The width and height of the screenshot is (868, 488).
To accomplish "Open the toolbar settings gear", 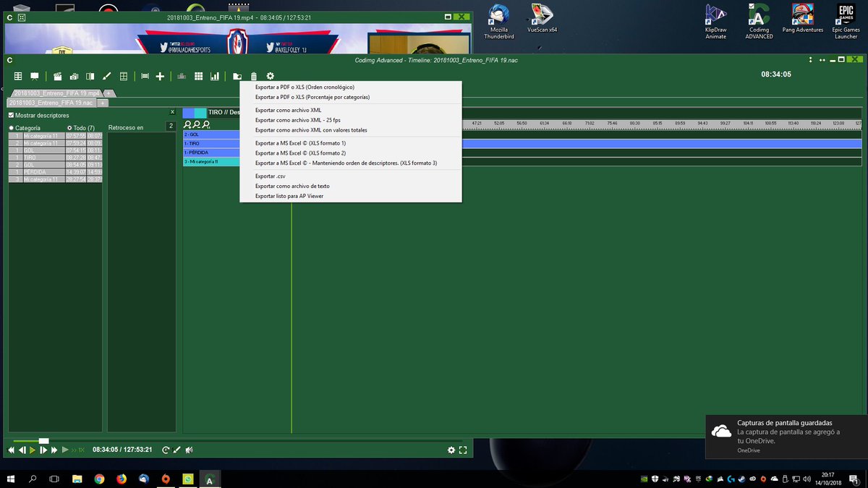I will (271, 76).
